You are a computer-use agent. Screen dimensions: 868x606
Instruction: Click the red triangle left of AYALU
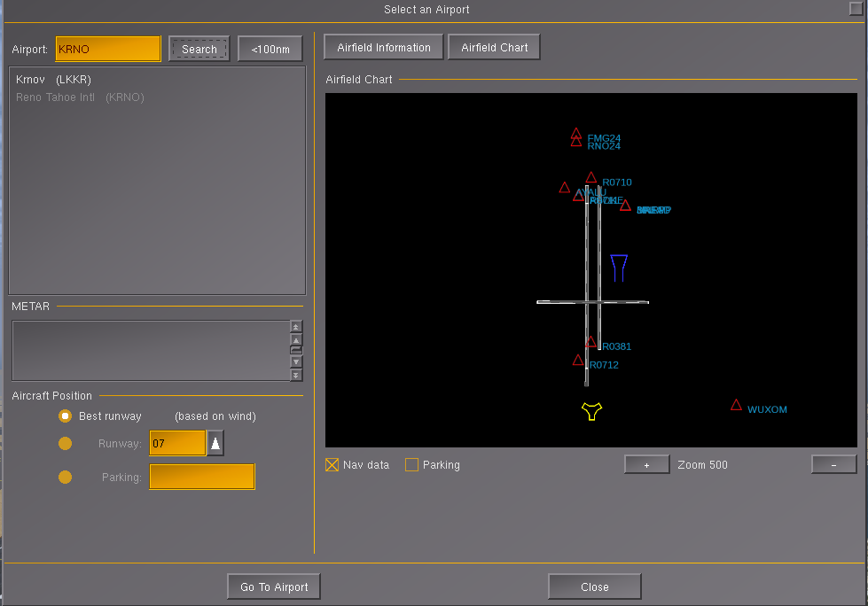pyautogui.click(x=565, y=188)
